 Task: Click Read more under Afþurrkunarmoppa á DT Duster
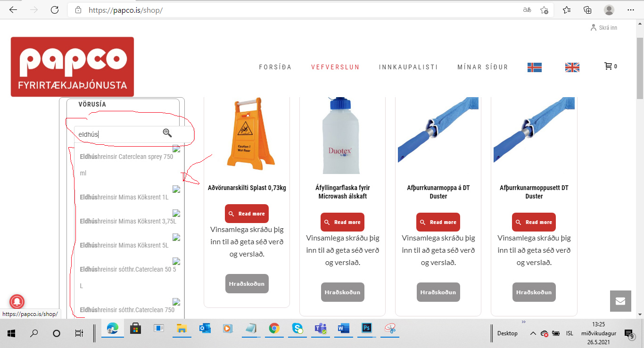tap(438, 222)
